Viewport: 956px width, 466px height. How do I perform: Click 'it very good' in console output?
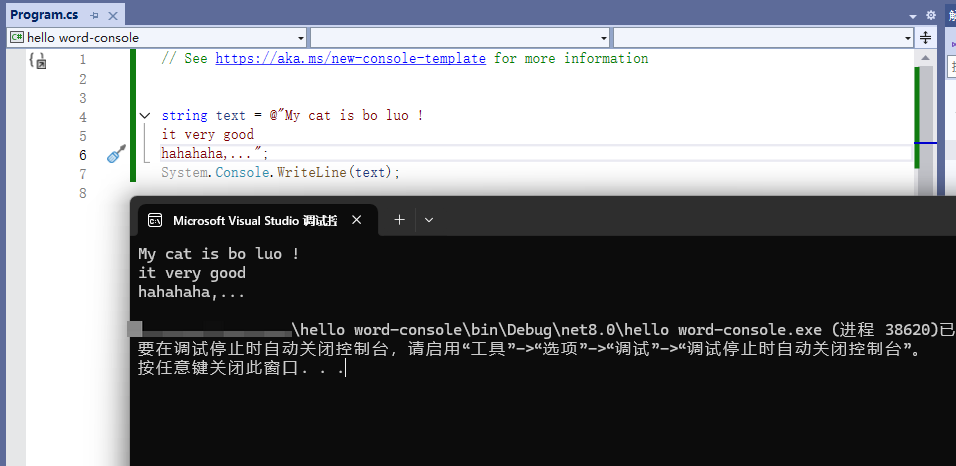192,273
